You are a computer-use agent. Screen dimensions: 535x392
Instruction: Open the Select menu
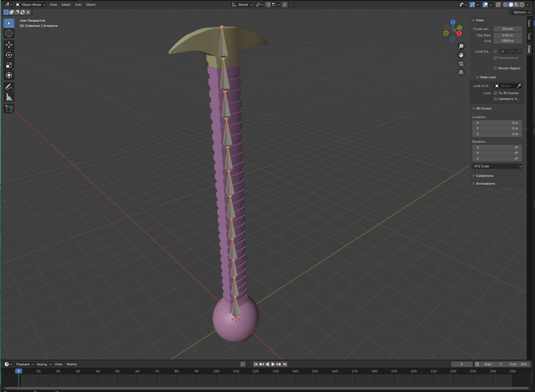tap(66, 5)
